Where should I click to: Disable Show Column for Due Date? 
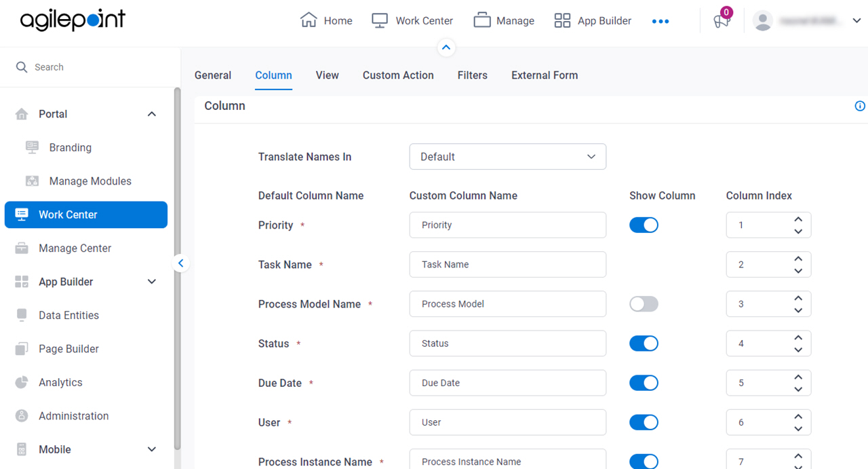pyautogui.click(x=644, y=383)
